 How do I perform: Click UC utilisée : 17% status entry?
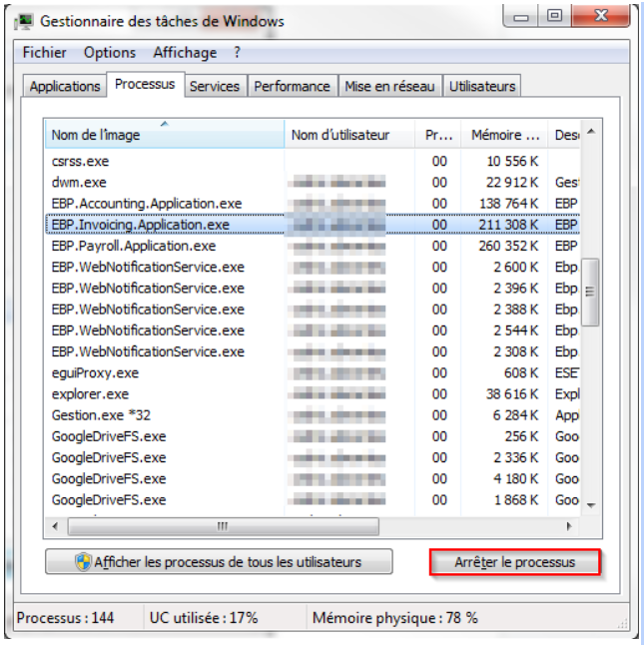pos(204,618)
